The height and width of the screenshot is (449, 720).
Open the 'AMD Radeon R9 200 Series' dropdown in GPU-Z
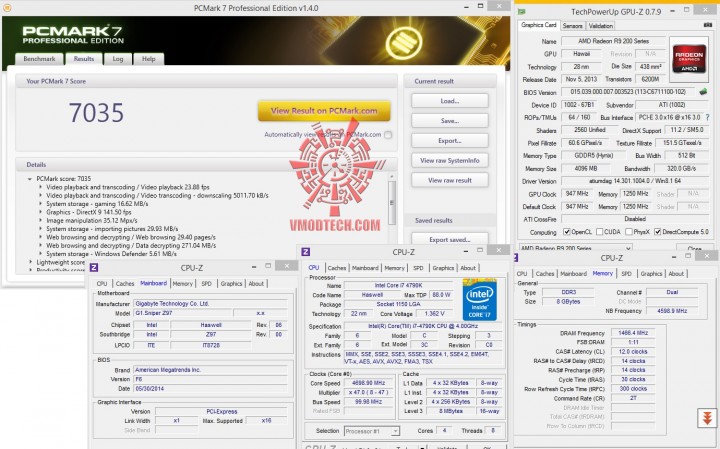[576, 248]
